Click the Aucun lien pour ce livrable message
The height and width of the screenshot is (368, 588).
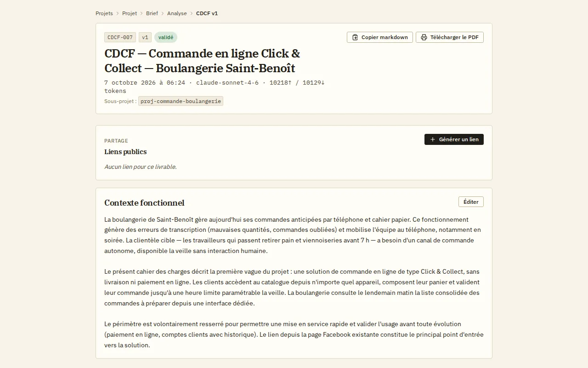[x=141, y=167]
